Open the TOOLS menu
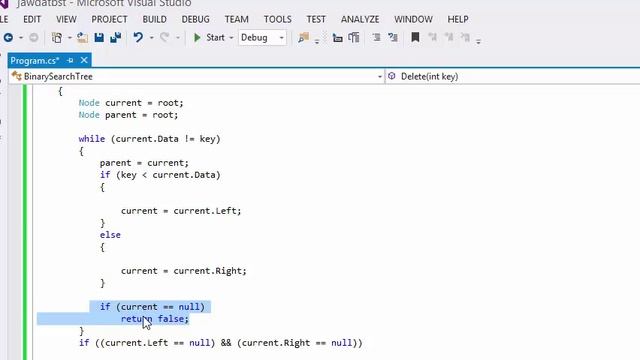640x360 pixels. pos(278,19)
